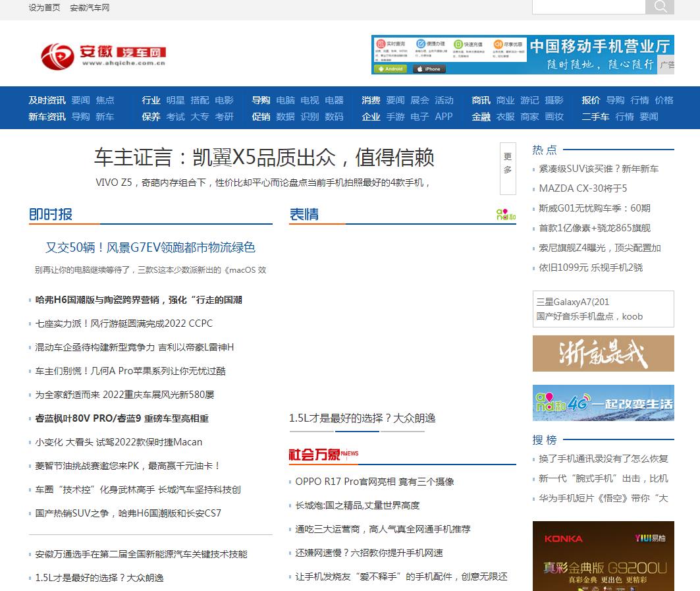
Task: Open 车圈“技术控”化身武林高手 article
Action: [x=138, y=489]
